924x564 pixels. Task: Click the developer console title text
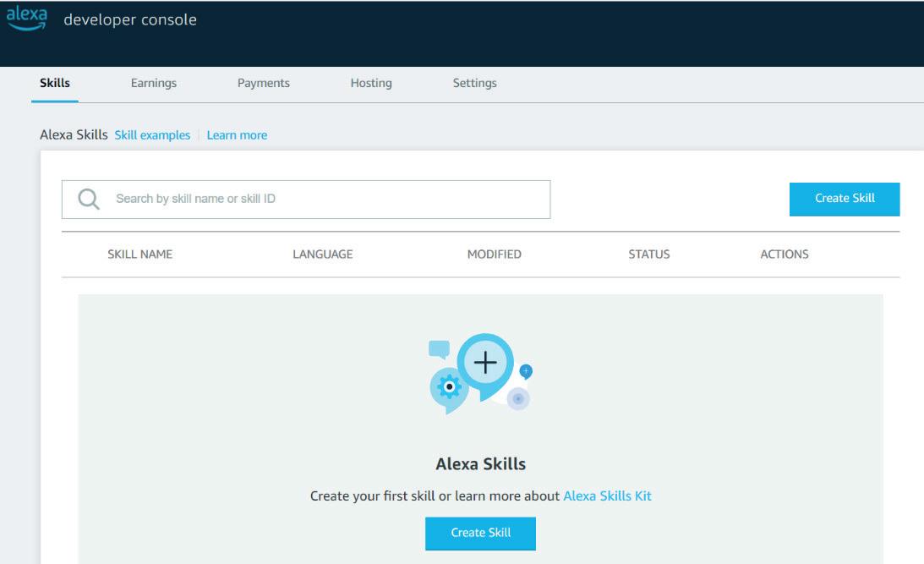[129, 20]
